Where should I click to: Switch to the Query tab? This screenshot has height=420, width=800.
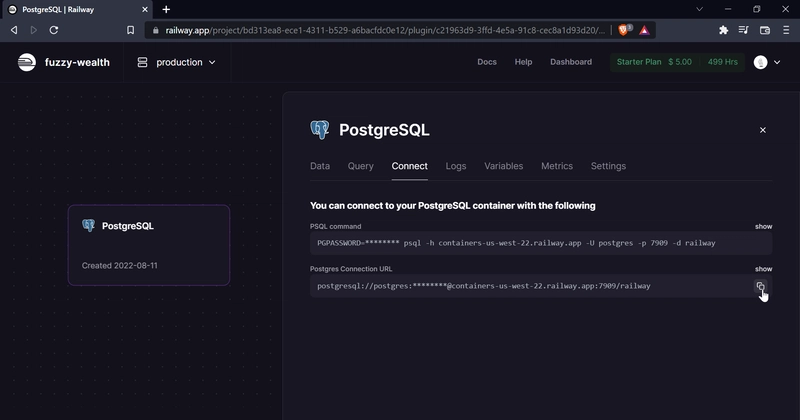[x=361, y=166]
